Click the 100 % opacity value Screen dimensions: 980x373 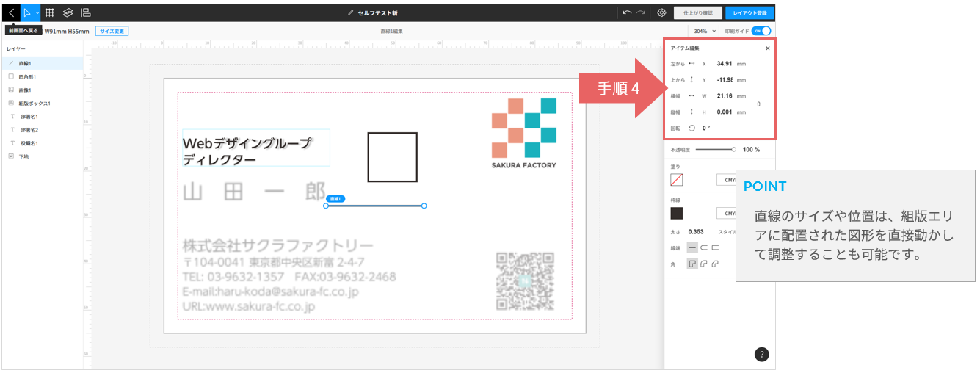751,149
